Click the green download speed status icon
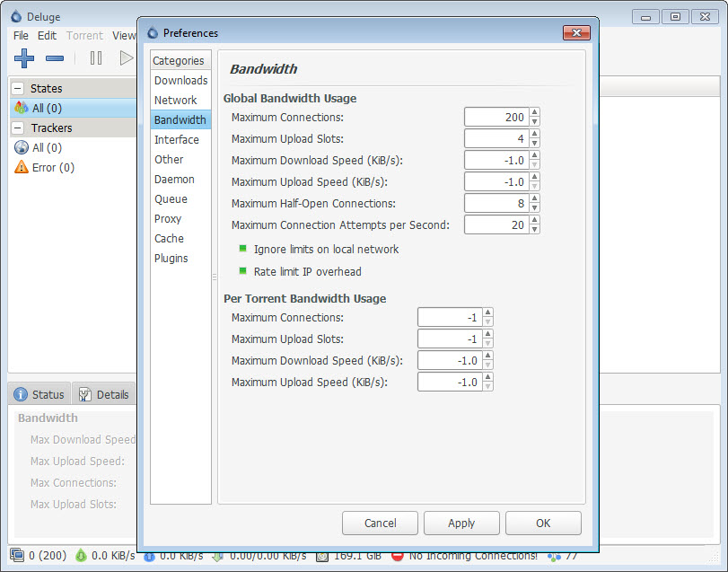This screenshot has height=572, width=728. [x=81, y=555]
